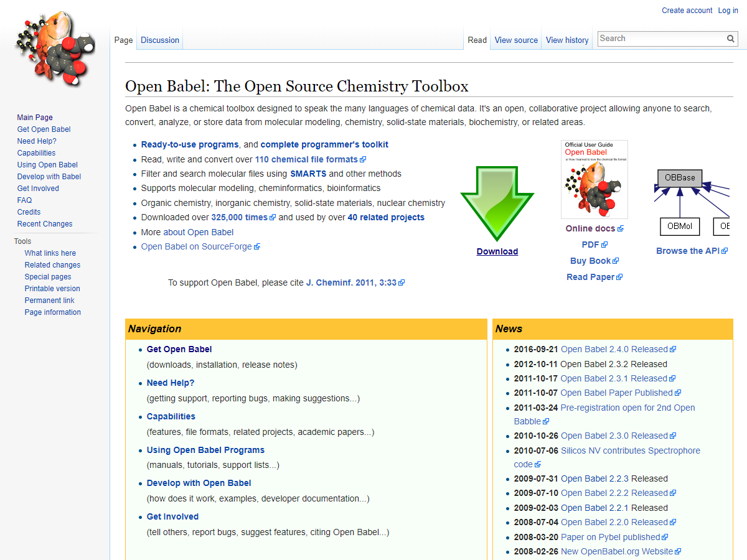Screen dimensions: 747x560
Task: Click the OBMol box in the API diagram
Action: coord(679,226)
